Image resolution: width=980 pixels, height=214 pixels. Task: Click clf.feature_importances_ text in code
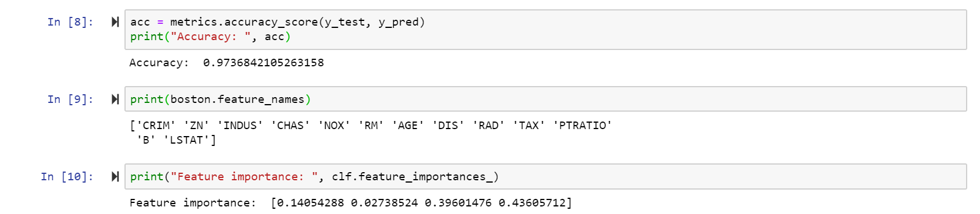pyautogui.click(x=415, y=177)
